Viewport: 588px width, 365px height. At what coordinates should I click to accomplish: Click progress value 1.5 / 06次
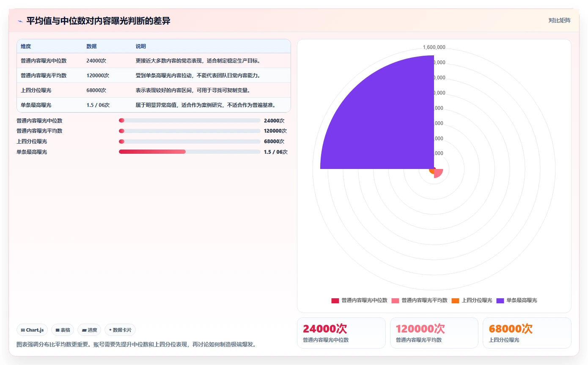coord(276,152)
